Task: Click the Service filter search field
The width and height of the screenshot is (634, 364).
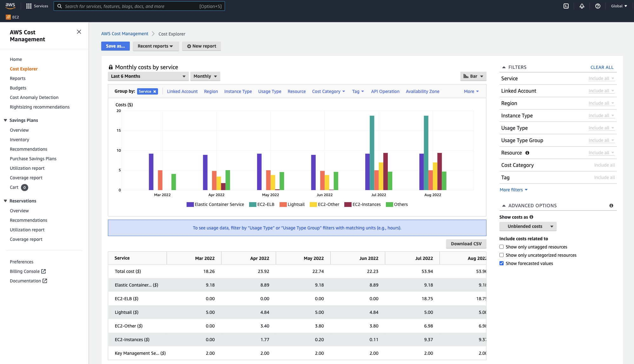Action: click(x=601, y=78)
